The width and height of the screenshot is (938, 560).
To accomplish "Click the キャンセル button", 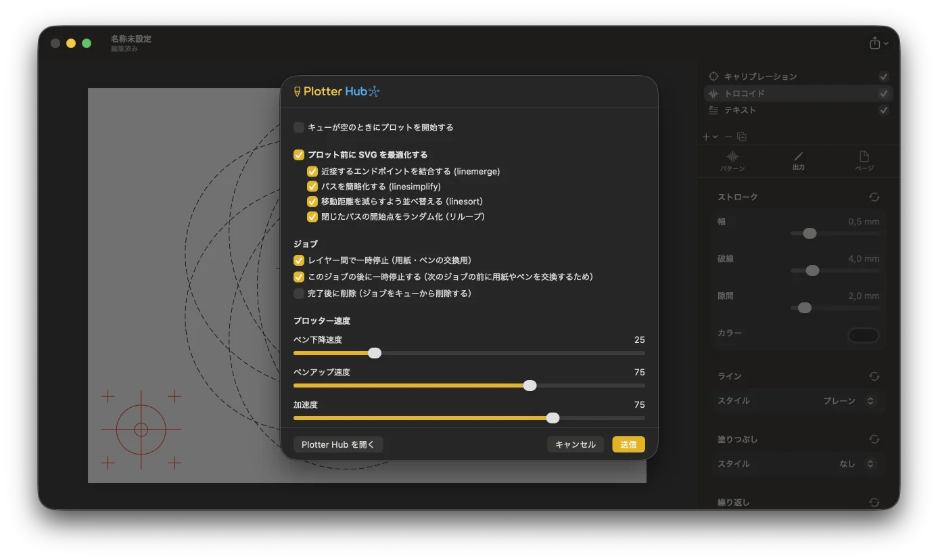I will 576,444.
